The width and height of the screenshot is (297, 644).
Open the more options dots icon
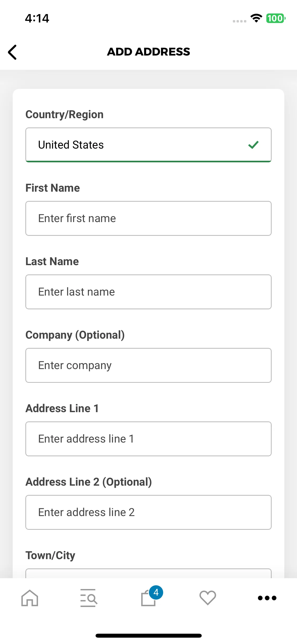pos(267,598)
